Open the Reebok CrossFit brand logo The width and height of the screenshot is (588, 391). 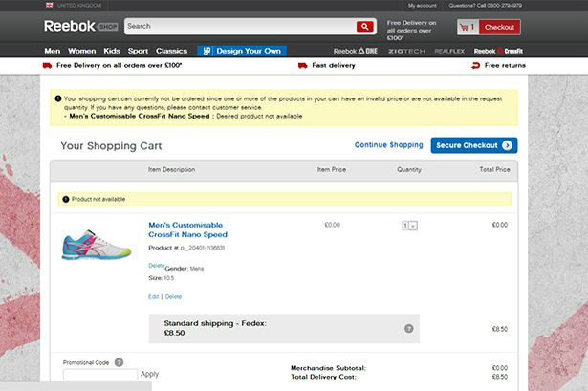pos(498,51)
